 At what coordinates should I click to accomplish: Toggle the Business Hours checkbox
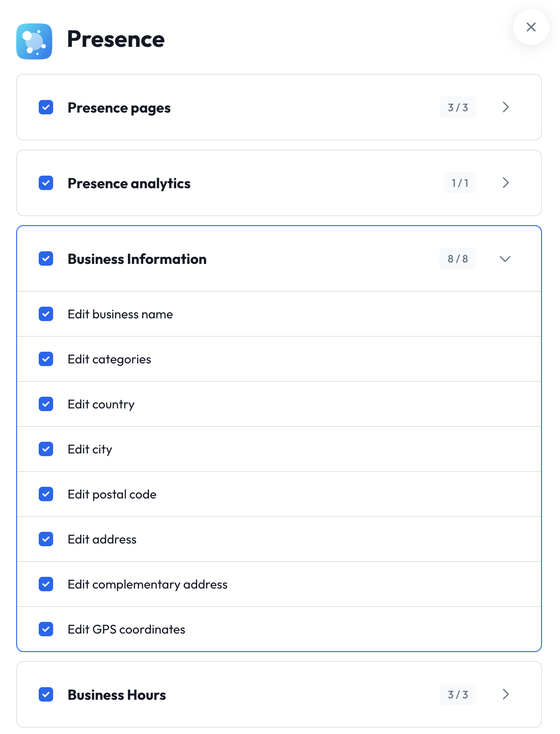click(46, 694)
